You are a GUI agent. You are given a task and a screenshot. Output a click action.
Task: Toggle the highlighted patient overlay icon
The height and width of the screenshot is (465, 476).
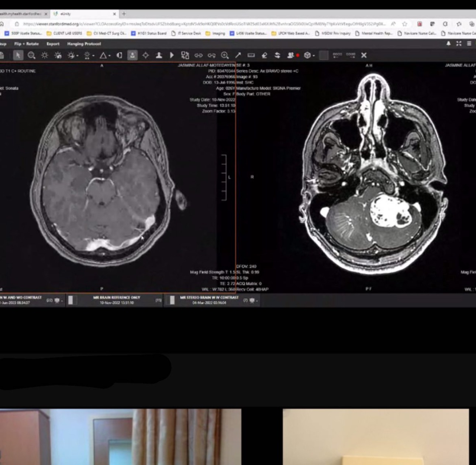(x=132, y=55)
